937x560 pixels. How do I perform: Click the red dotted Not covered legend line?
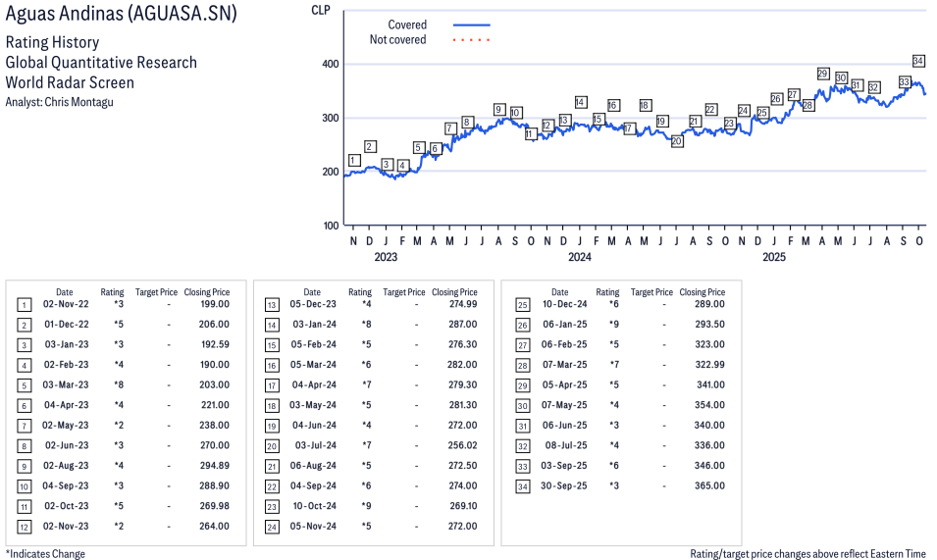[471, 40]
